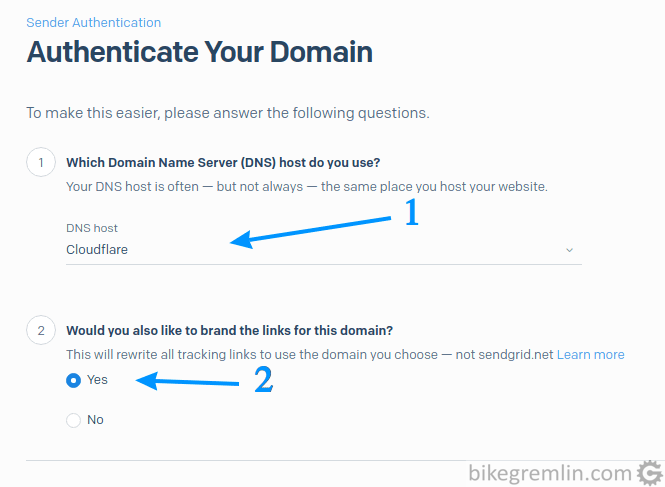
Task: Click the blue arrow pointing to Cloudflare
Action: click(310, 232)
